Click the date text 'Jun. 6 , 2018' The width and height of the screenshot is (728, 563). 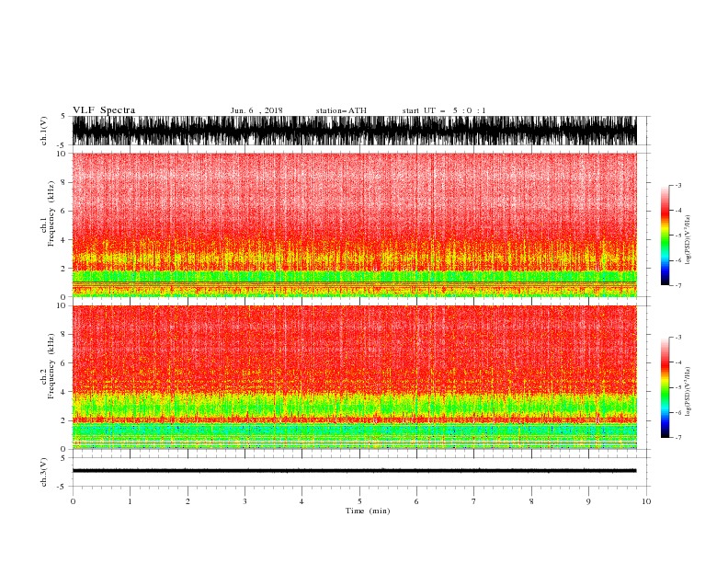[x=256, y=110]
